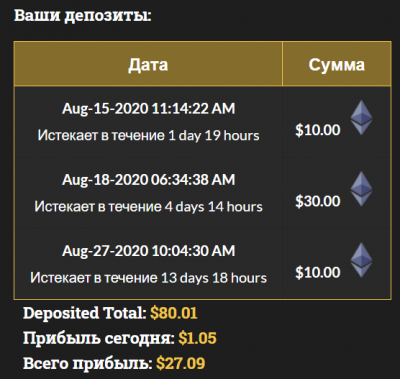The height and width of the screenshot is (379, 400).
Task: Click the Ваши депозиты heading
Action: (83, 16)
